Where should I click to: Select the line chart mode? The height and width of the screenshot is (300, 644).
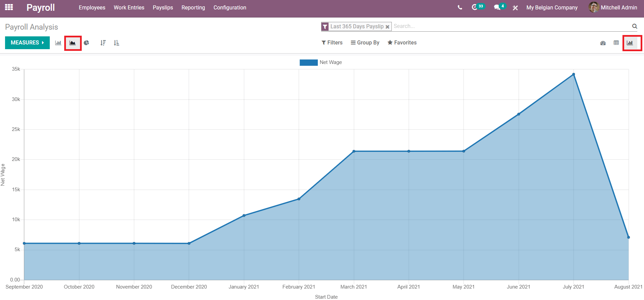click(73, 43)
